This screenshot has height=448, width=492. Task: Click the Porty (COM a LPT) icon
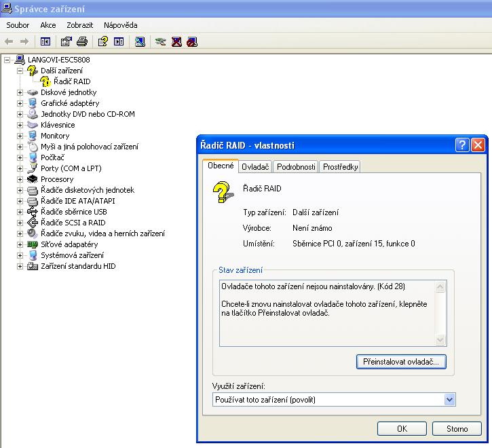(x=33, y=168)
